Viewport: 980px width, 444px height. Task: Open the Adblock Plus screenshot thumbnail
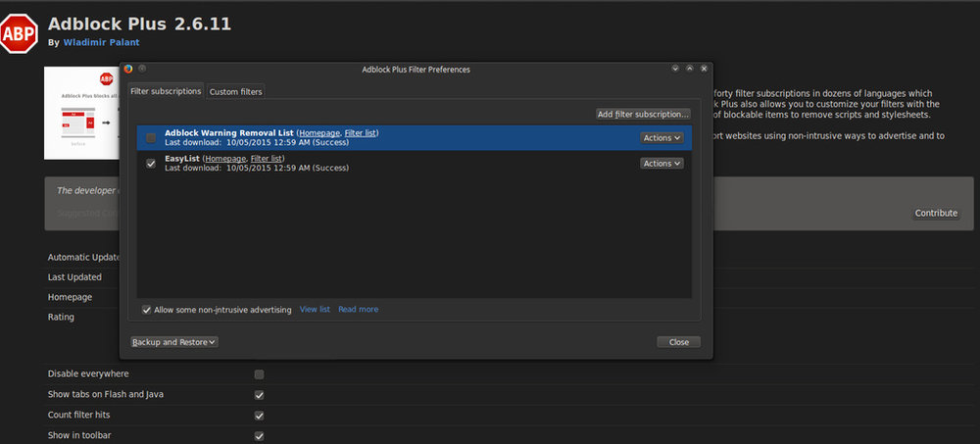pyautogui.click(x=81, y=113)
